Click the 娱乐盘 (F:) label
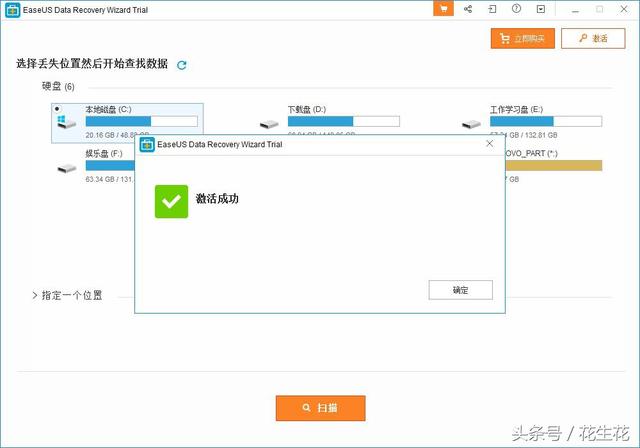Image resolution: width=640 pixels, height=448 pixels. [104, 153]
